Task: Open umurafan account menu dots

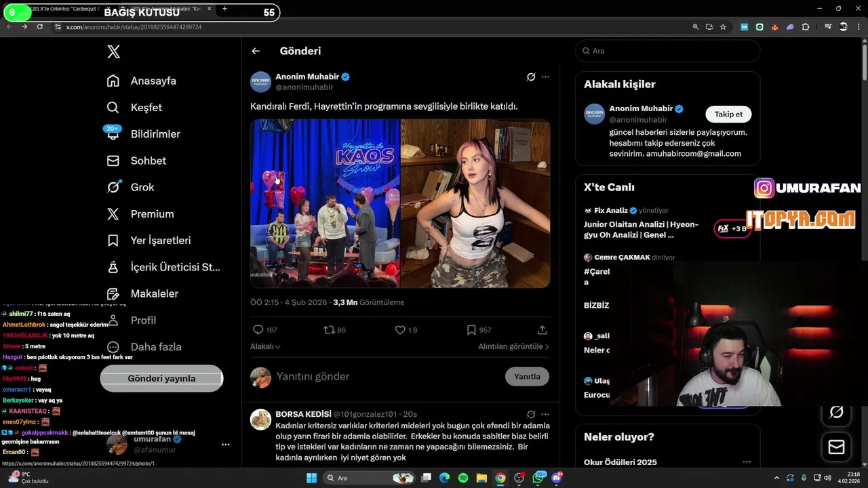Action: click(x=225, y=445)
